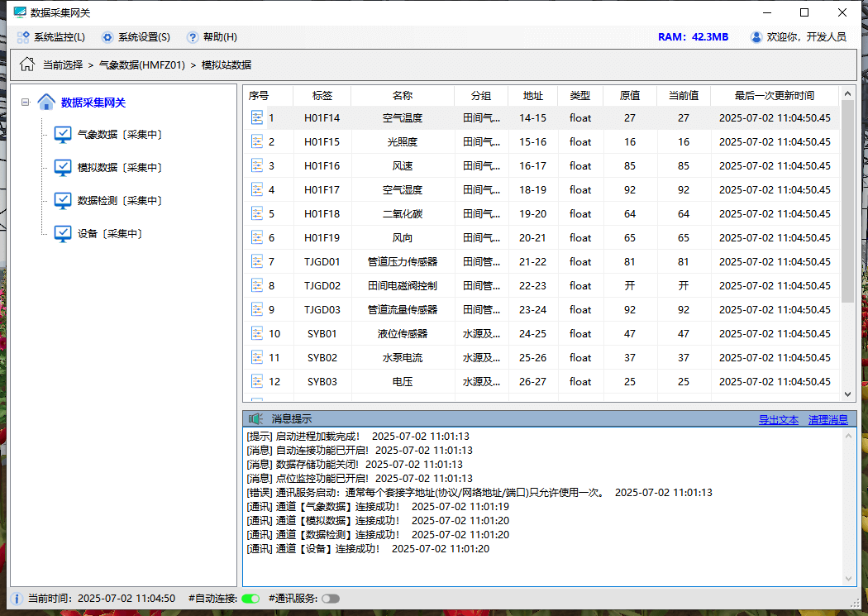Enable the 通讯服务 toggle

[330, 598]
